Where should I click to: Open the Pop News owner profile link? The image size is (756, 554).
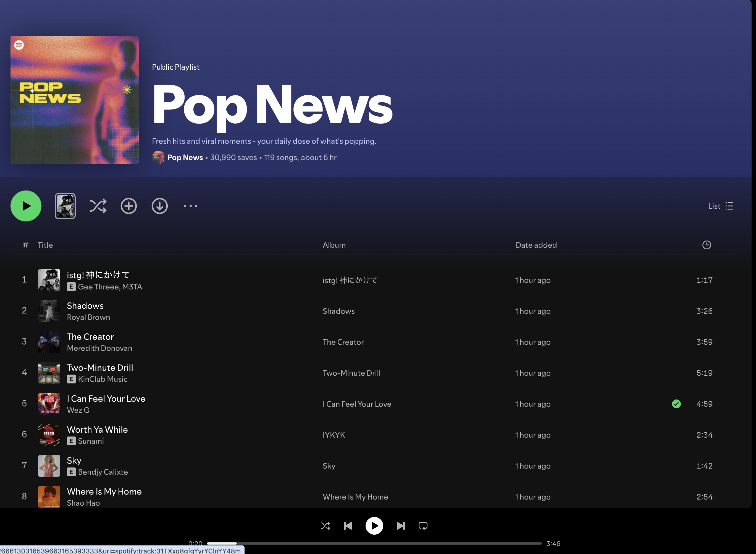(185, 157)
